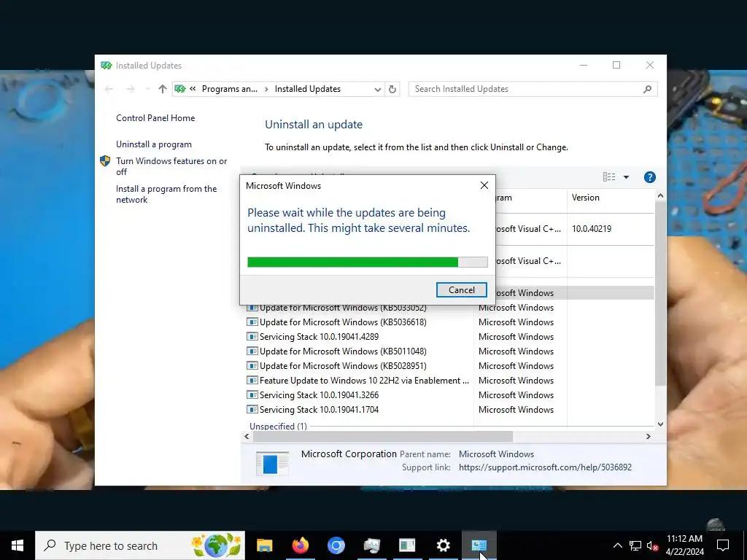Image resolution: width=747 pixels, height=560 pixels.
Task: Show hidden system tray icons
Action: [x=617, y=545]
